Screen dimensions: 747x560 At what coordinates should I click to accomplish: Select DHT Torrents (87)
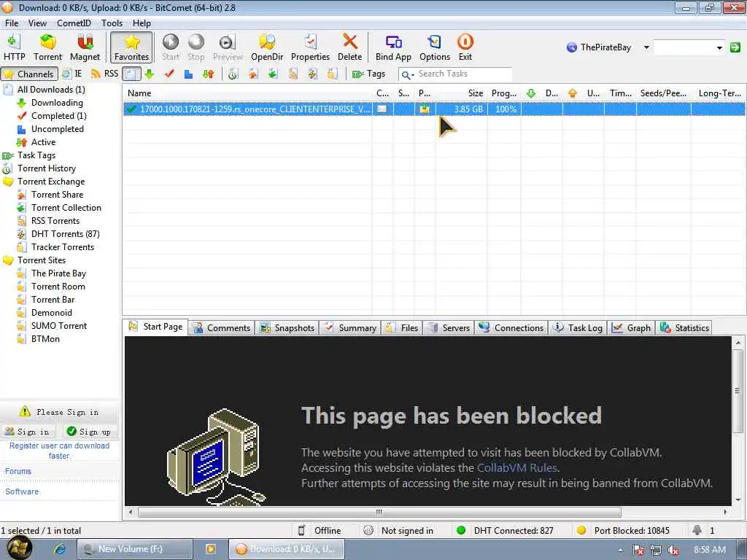coord(65,234)
